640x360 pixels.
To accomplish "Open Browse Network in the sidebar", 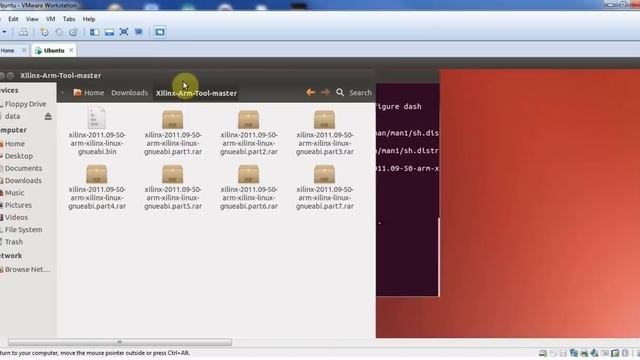I will (27, 269).
